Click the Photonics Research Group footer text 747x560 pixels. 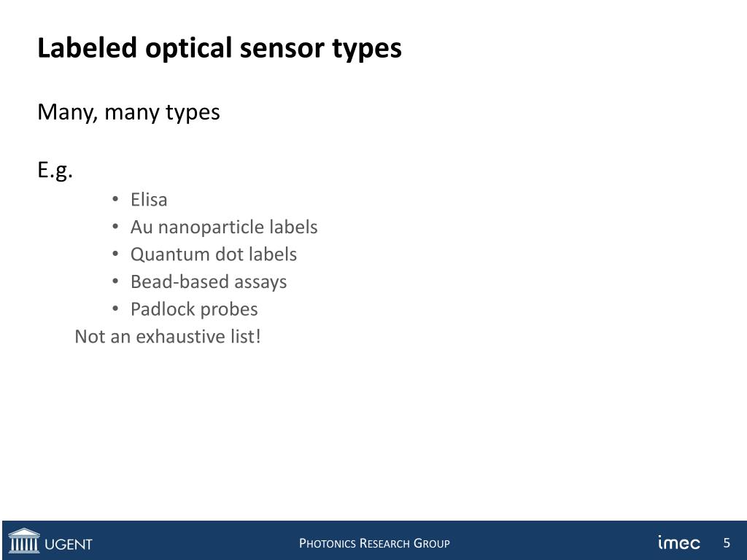374,543
